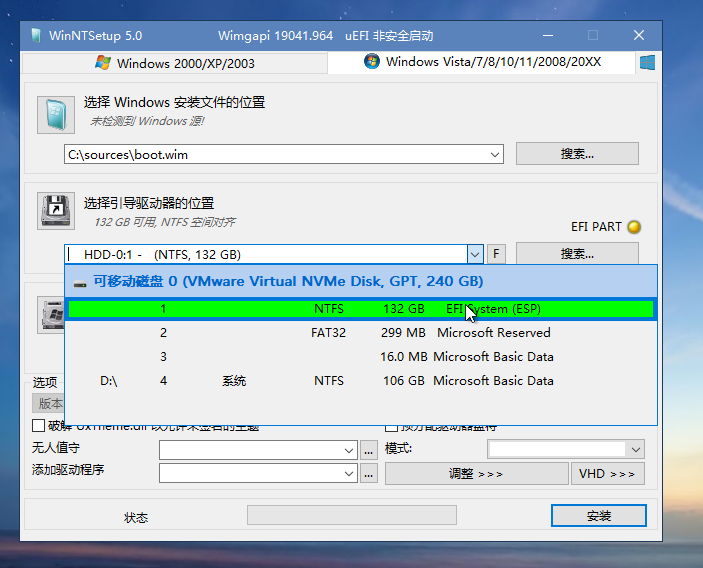Enable the 预分配驱动器盘符 checkbox

(x=392, y=427)
